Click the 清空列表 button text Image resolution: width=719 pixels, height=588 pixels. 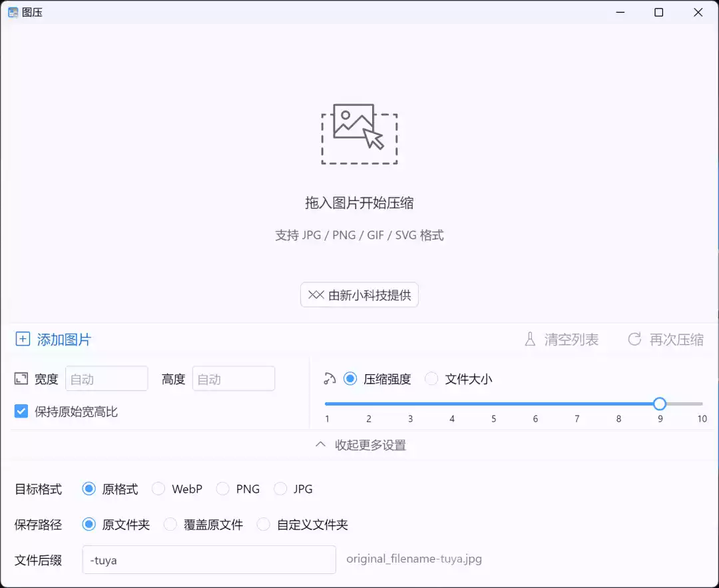point(571,340)
